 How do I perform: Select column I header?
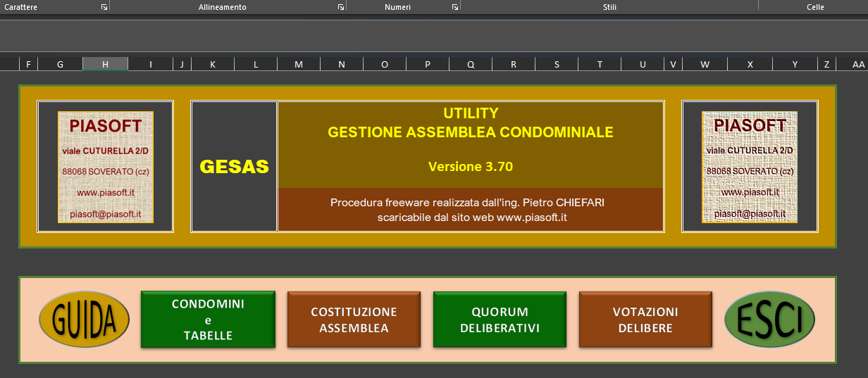pyautogui.click(x=151, y=64)
